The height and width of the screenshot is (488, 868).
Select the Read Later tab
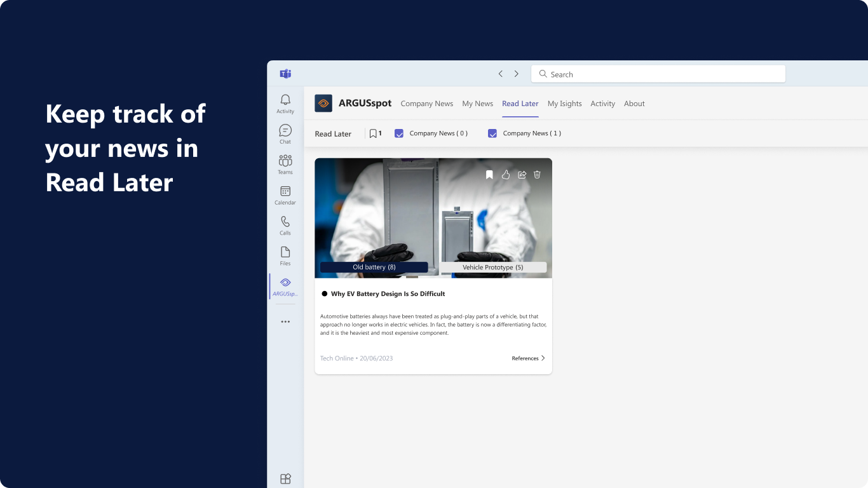(x=520, y=104)
